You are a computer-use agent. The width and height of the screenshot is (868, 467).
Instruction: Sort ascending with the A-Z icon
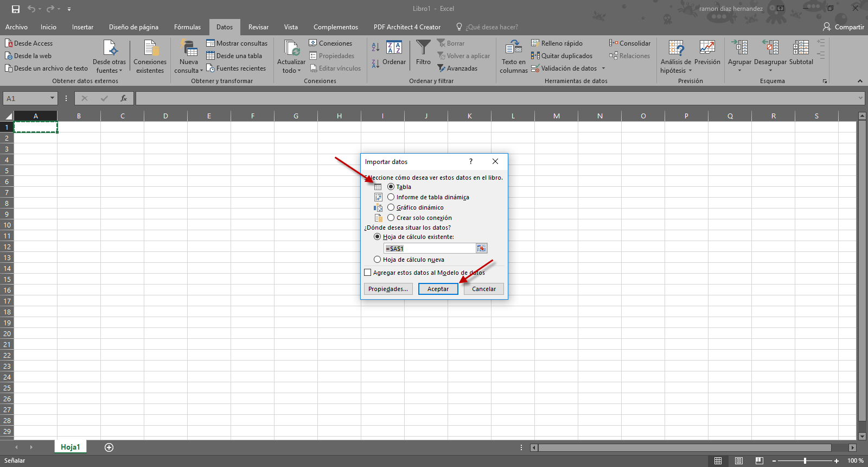click(375, 47)
